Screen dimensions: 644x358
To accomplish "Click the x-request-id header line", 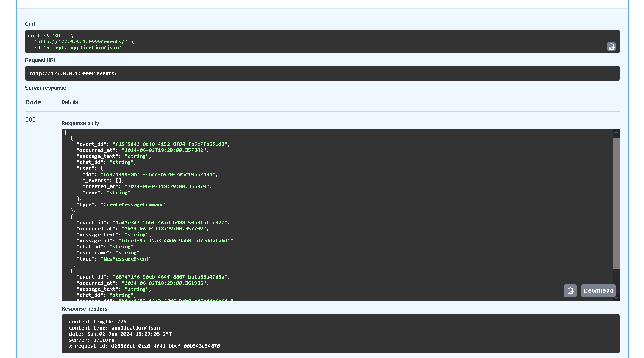I will pyautogui.click(x=145, y=346).
